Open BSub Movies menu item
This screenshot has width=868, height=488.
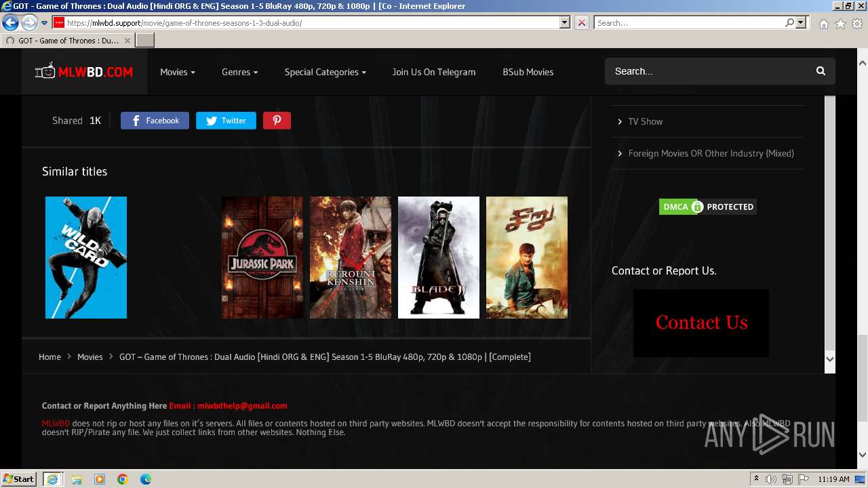click(528, 72)
